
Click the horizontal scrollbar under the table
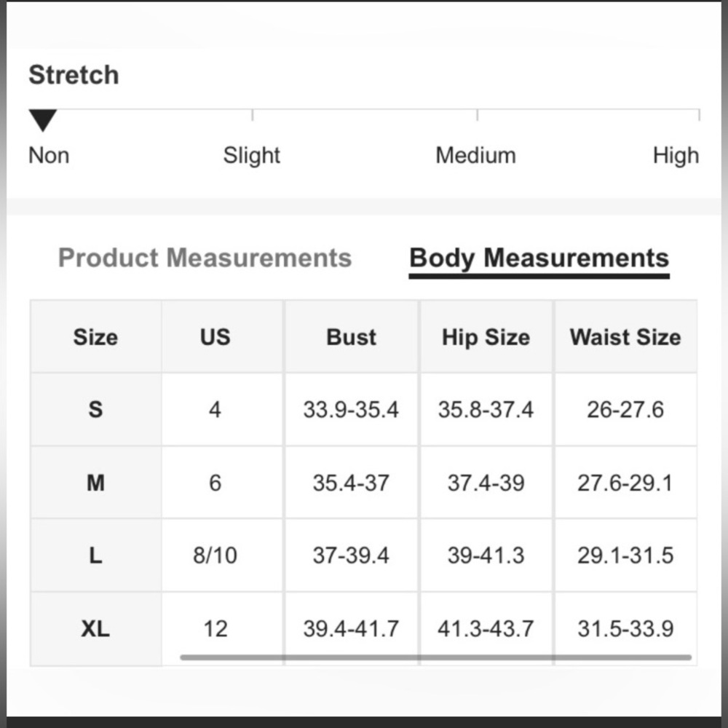(x=435, y=657)
